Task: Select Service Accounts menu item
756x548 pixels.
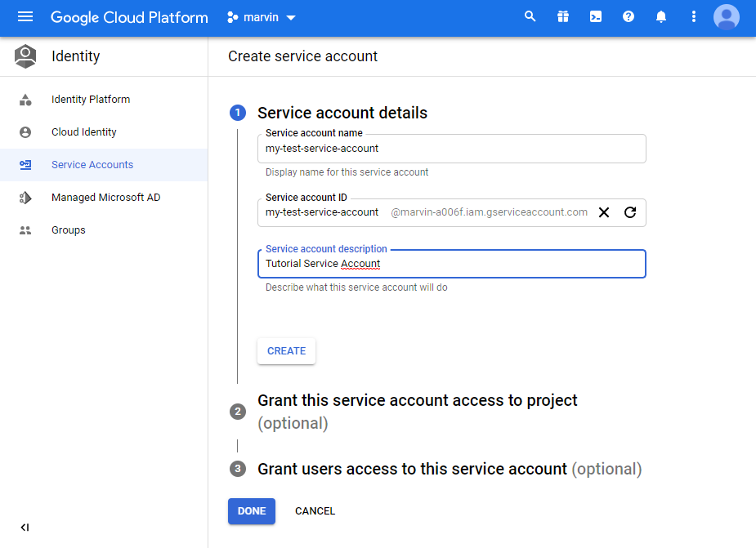Action: pyautogui.click(x=104, y=165)
